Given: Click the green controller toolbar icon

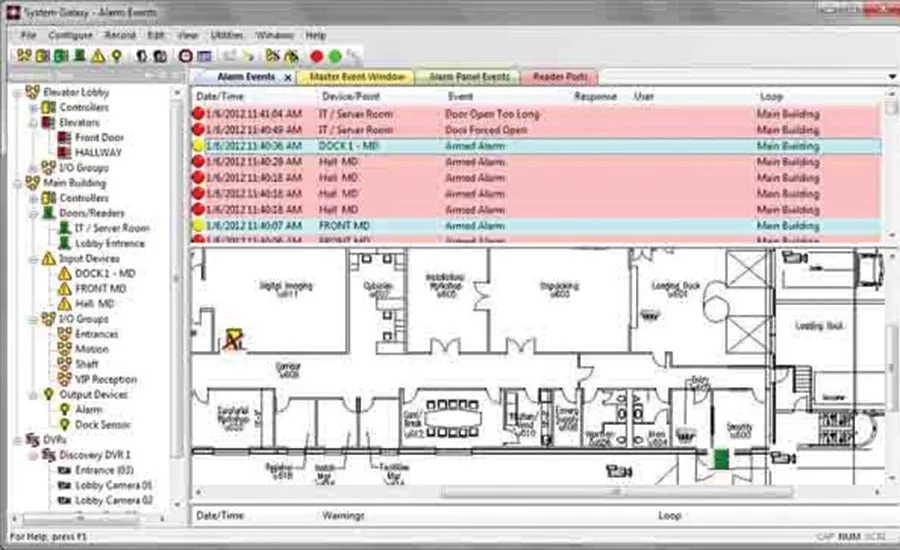Looking at the screenshot, I should [61, 56].
